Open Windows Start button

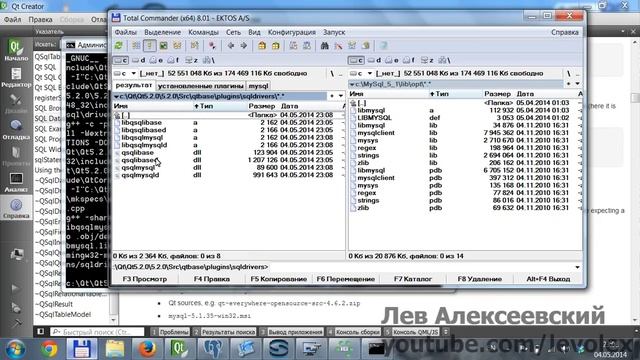tap(16, 349)
